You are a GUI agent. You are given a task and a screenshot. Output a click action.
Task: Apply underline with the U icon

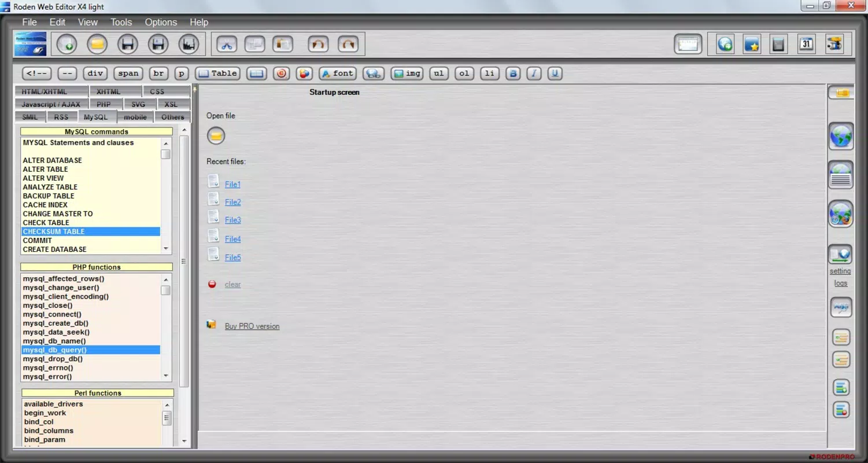tap(555, 74)
